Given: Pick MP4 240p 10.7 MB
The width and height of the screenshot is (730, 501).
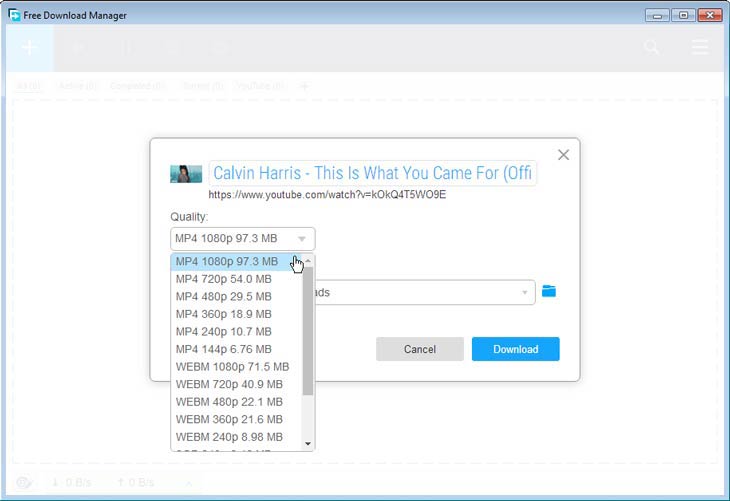Looking at the screenshot, I should point(236,332).
